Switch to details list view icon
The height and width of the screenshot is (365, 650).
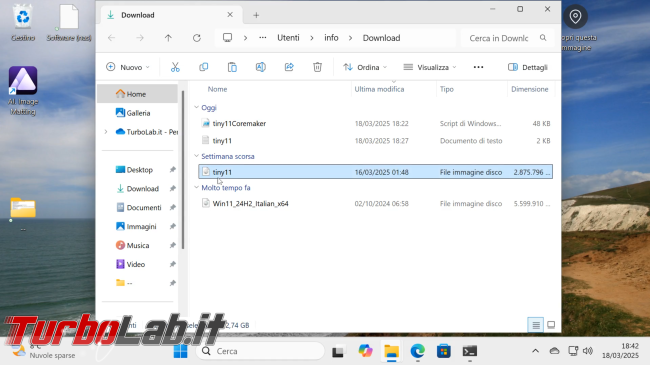pyautogui.click(x=536, y=325)
